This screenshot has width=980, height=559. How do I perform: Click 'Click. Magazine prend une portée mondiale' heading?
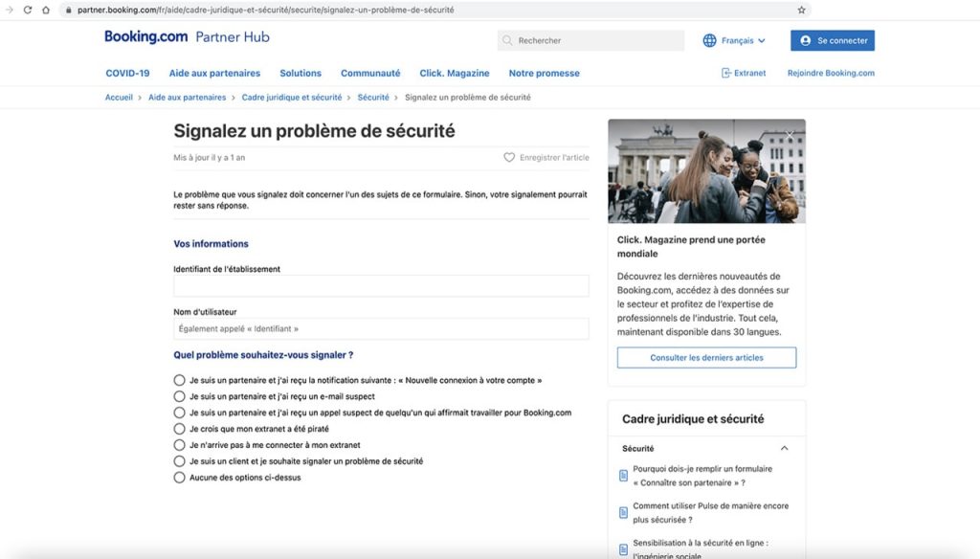[691, 246]
